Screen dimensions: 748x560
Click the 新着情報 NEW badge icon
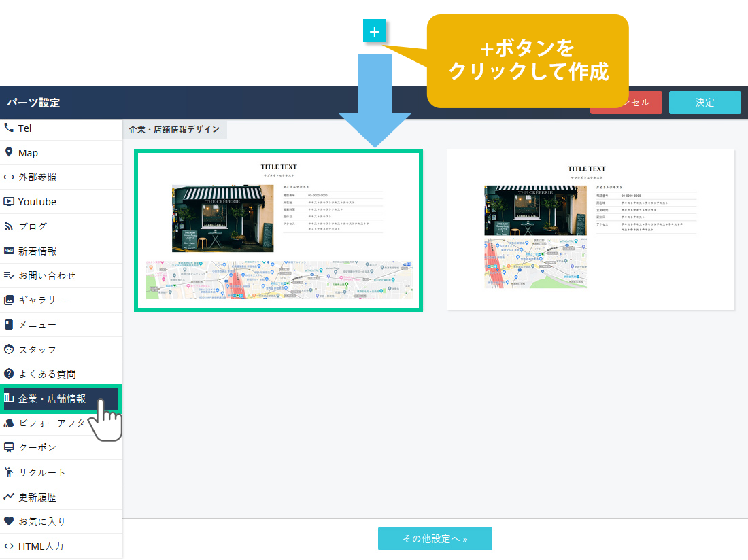[9, 251]
